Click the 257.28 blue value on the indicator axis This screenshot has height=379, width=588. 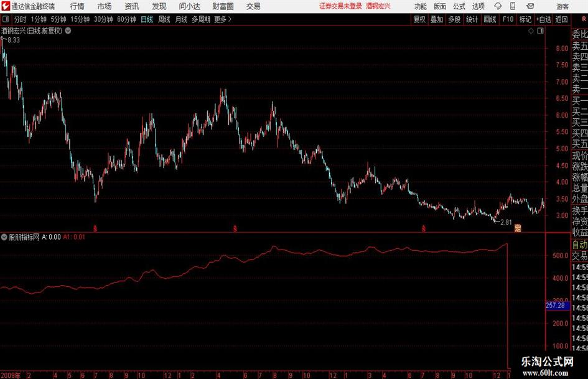click(558, 306)
